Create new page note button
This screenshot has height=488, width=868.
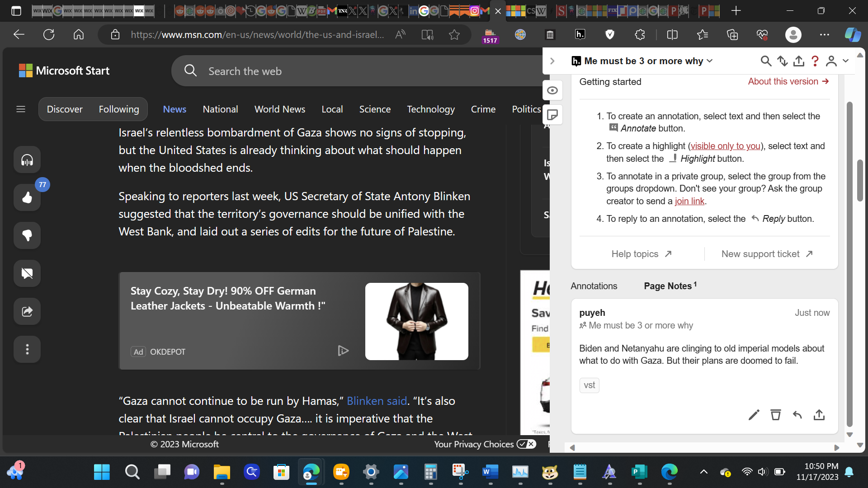(x=552, y=115)
